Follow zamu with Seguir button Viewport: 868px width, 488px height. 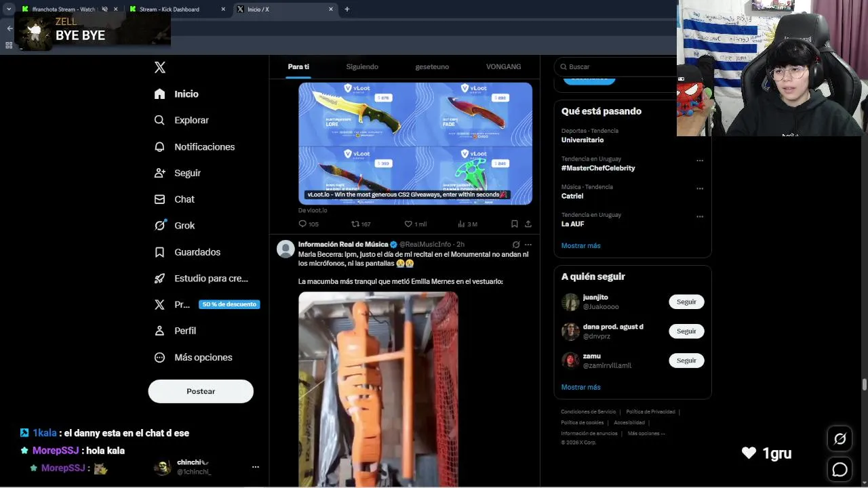point(686,360)
